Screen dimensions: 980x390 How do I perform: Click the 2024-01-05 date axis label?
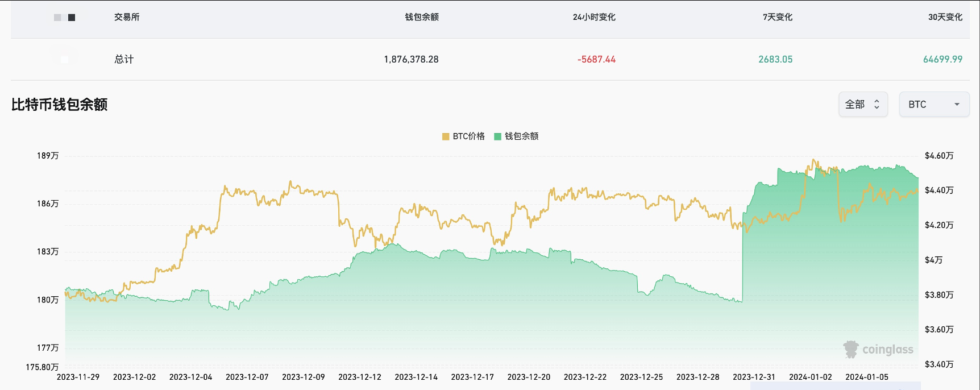point(866,377)
